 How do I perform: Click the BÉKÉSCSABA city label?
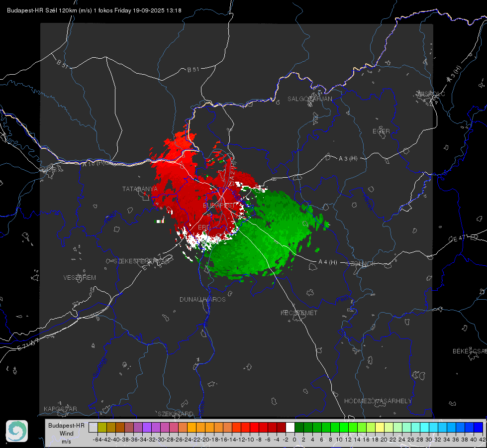pos(470,351)
